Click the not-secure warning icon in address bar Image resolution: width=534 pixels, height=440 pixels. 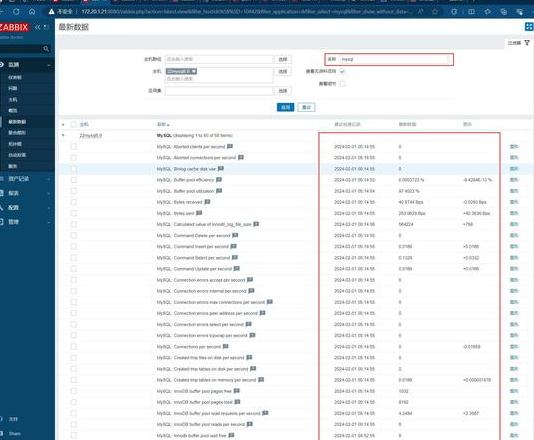point(51,12)
